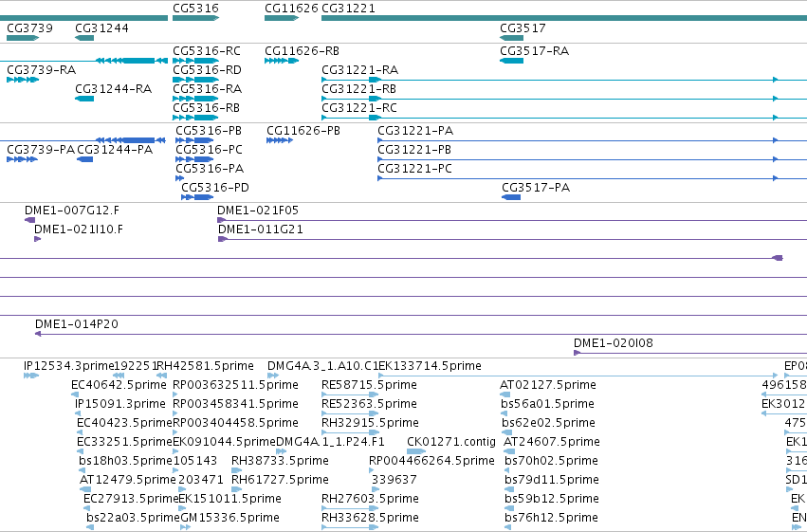Open EST label GM15336.5prime
This screenshot has height=532, width=807.
coord(230,518)
